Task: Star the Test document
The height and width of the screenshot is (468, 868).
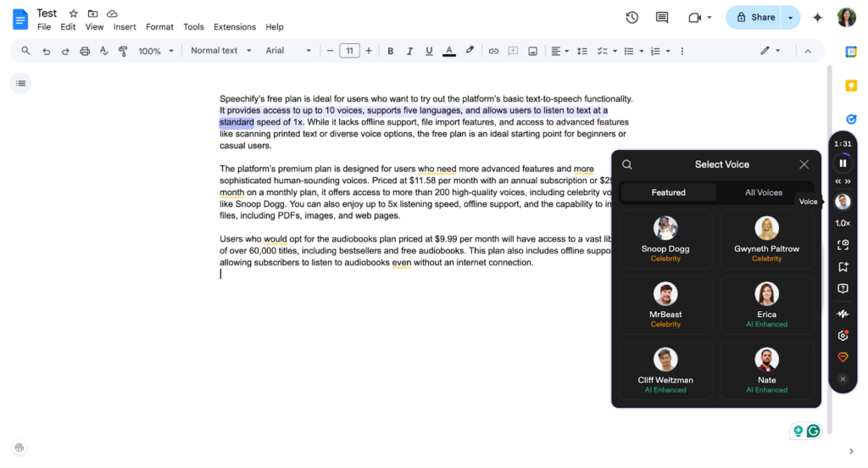Action: pos(73,14)
